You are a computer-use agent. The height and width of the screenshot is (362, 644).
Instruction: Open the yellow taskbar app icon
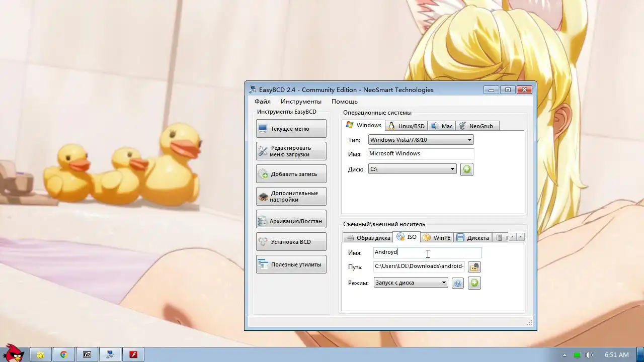(x=40, y=354)
